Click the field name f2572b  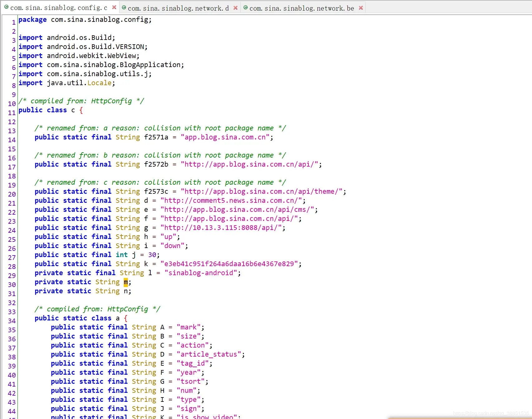156,164
